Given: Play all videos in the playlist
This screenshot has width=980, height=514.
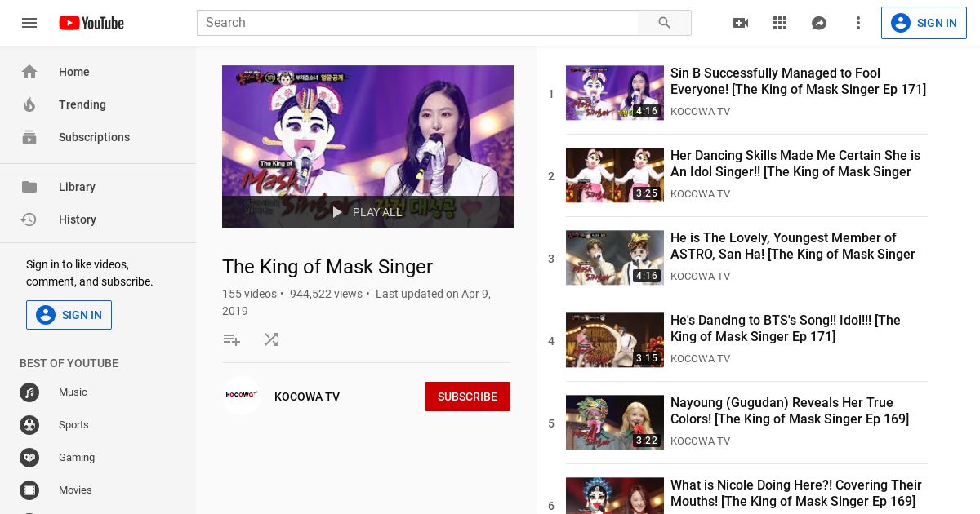Looking at the screenshot, I should pos(367,212).
